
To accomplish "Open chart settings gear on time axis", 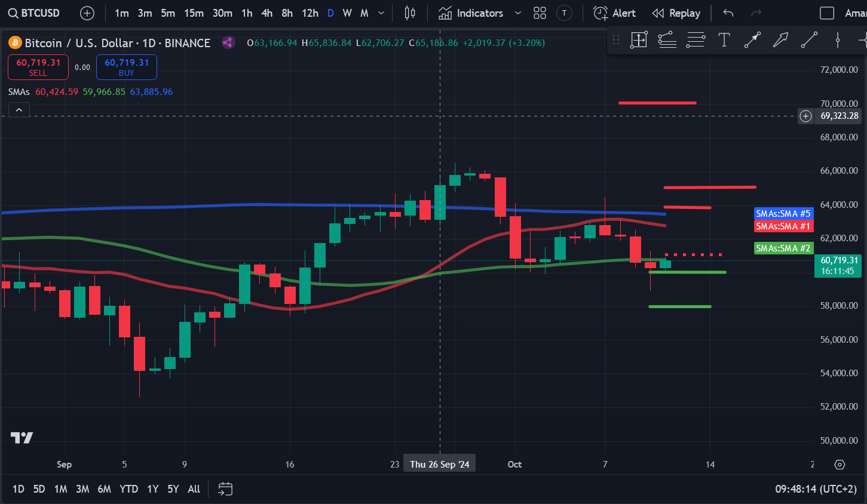I will (x=840, y=465).
